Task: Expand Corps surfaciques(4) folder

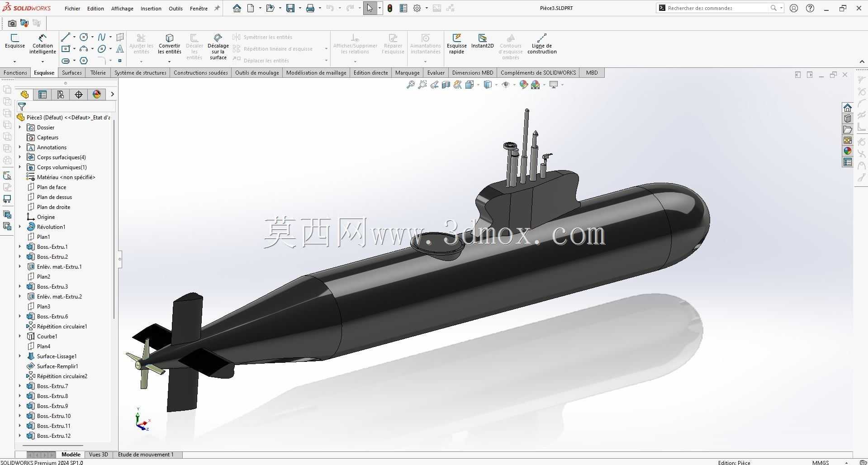Action: point(20,157)
